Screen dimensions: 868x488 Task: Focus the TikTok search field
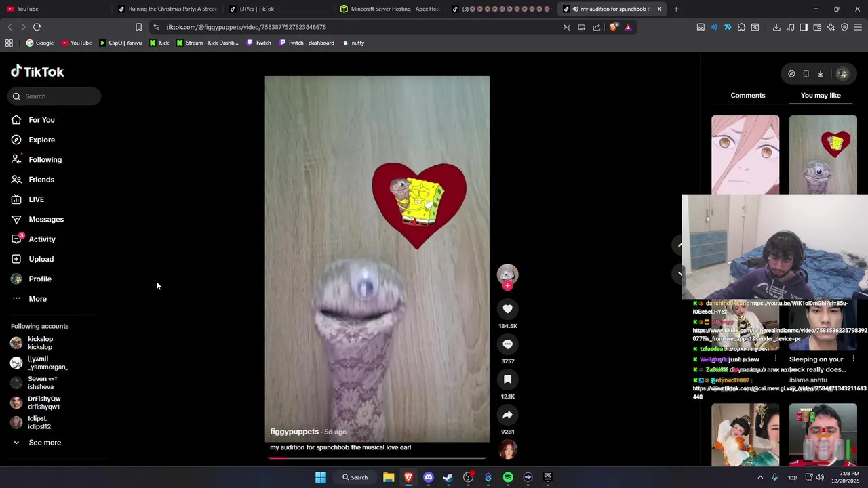[x=54, y=96]
